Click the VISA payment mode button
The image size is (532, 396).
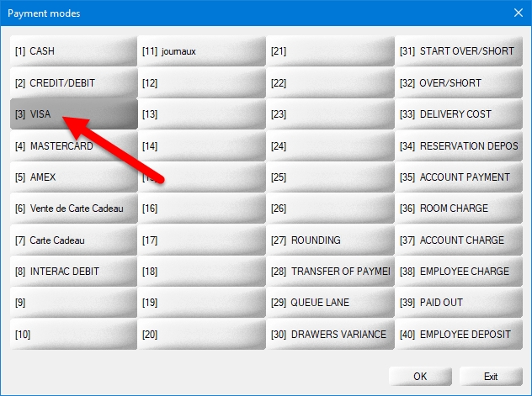74,114
